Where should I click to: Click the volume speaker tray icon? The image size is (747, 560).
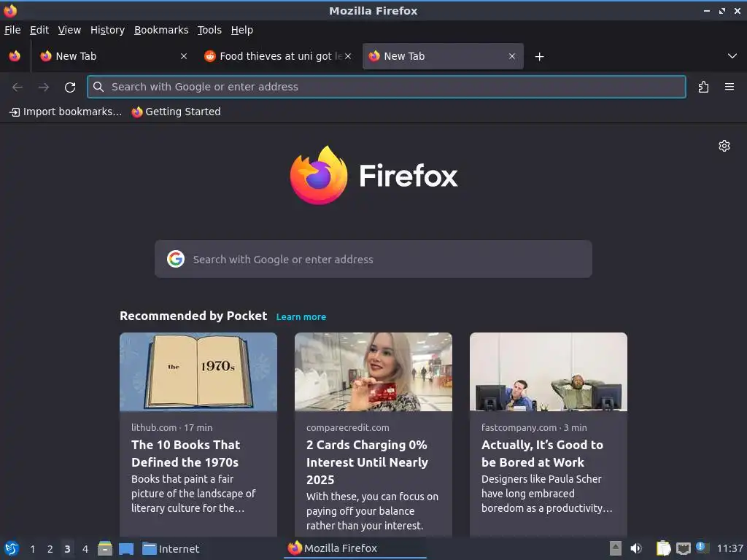pos(636,548)
